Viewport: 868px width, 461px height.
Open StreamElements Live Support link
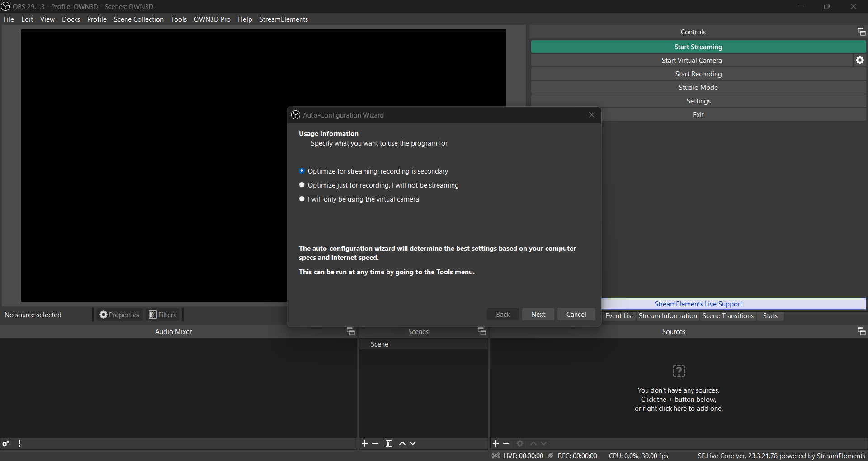[x=698, y=304]
